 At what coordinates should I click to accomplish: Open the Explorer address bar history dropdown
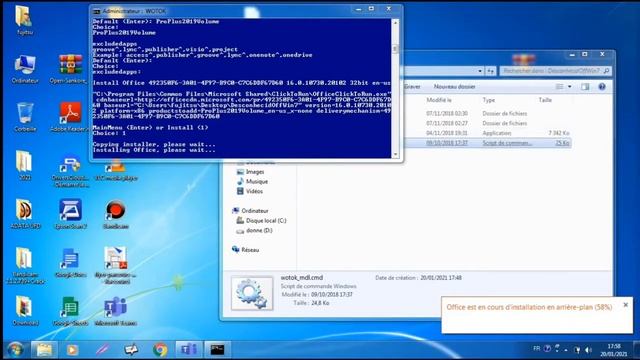click(x=480, y=71)
